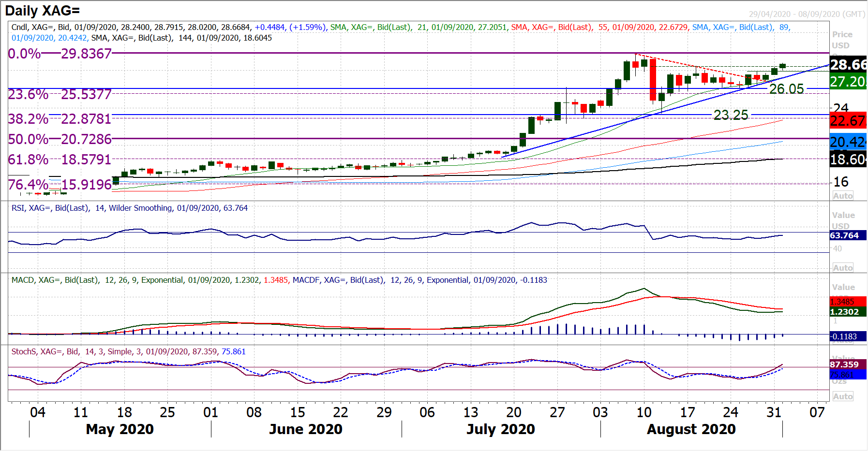Click the Stochastic value tag 87.359
The image size is (868, 451).
pyautogui.click(x=845, y=364)
